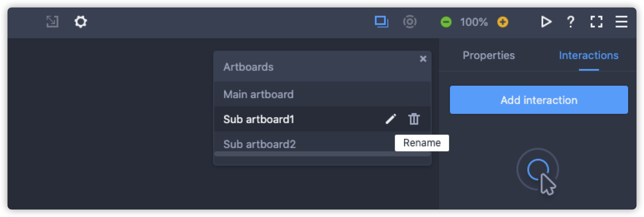Screen dimensions: 644x217
Task: Zoom in with the orange plus button
Action: [503, 22]
